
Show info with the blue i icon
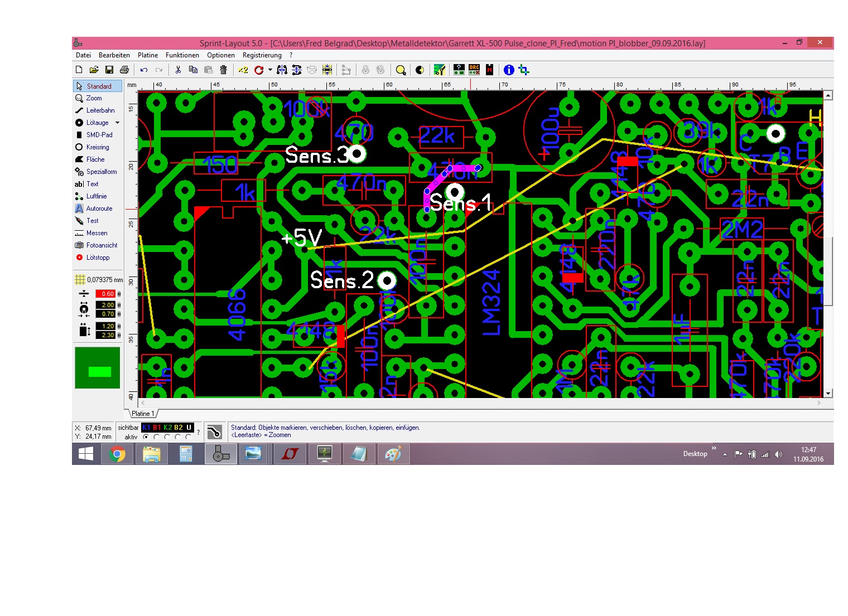509,70
